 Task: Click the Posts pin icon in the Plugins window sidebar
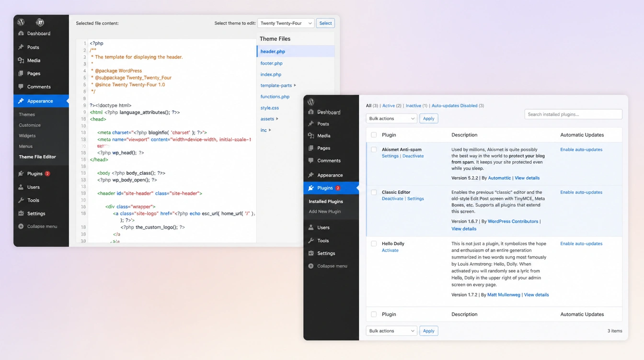(x=311, y=124)
